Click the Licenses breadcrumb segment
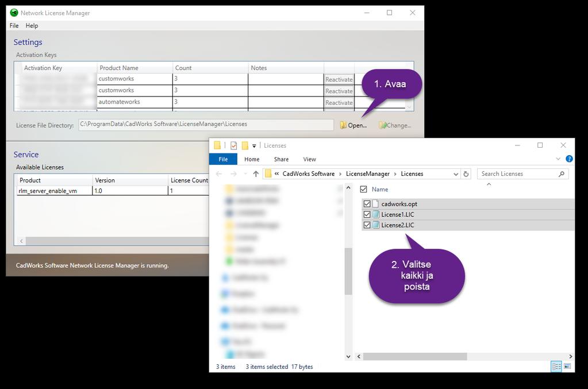This screenshot has width=588, height=389. pyautogui.click(x=412, y=174)
